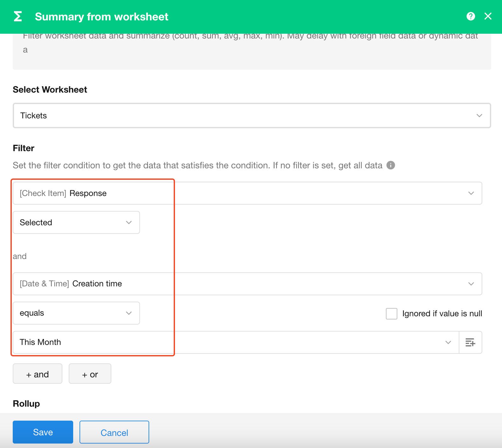Click the dynamic value icon next to This Month
502x448 pixels.
(x=470, y=342)
